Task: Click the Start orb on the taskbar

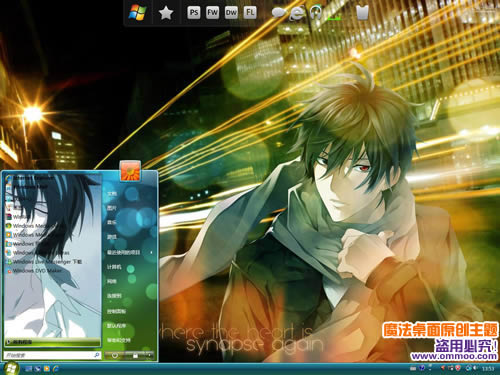Action: click(11, 368)
